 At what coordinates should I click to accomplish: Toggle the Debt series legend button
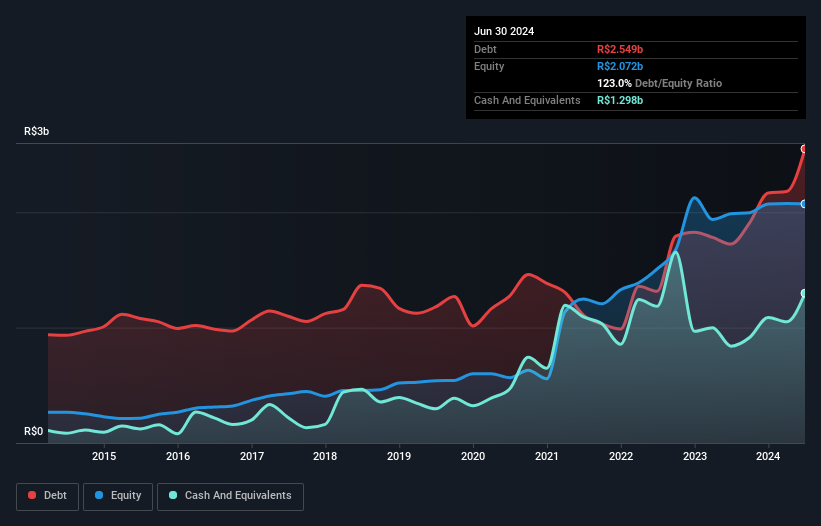(x=47, y=496)
